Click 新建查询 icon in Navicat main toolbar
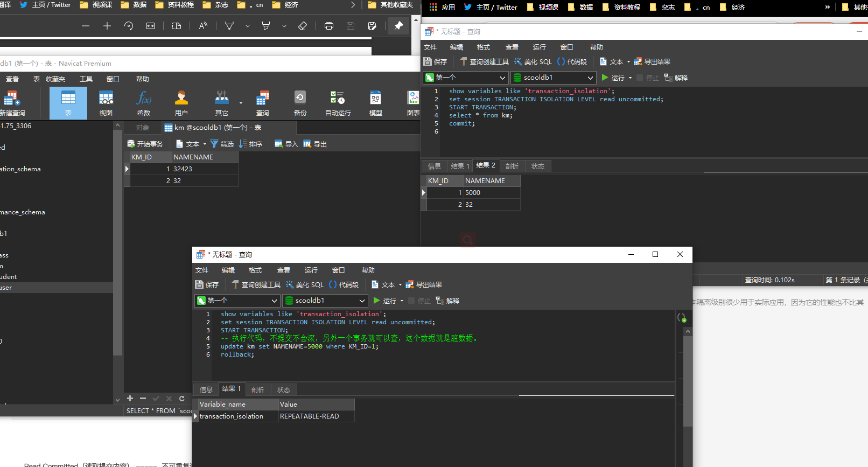Image resolution: width=868 pixels, height=467 pixels. pos(11,103)
